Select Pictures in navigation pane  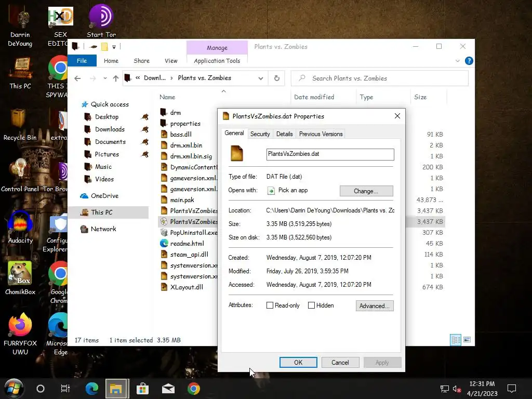click(107, 154)
